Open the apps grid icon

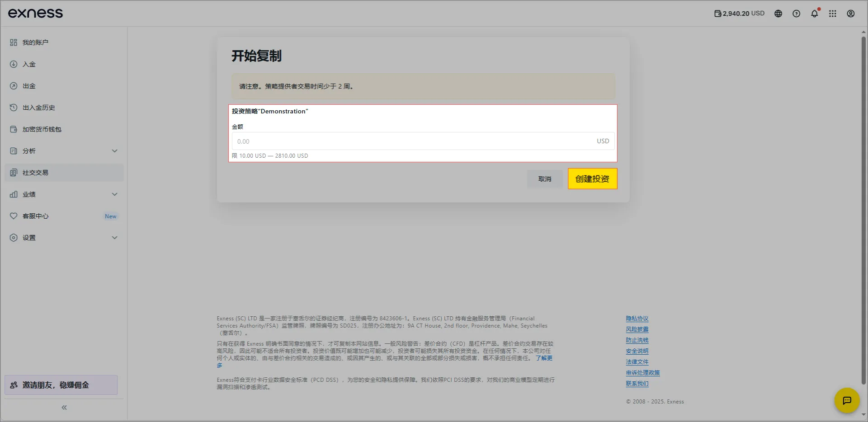pos(832,14)
